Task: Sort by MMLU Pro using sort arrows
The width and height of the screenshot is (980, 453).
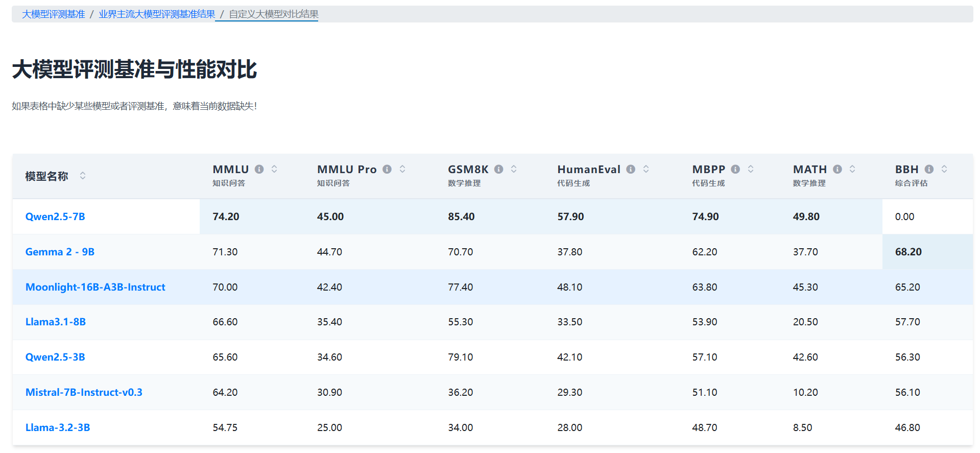Action: tap(402, 169)
